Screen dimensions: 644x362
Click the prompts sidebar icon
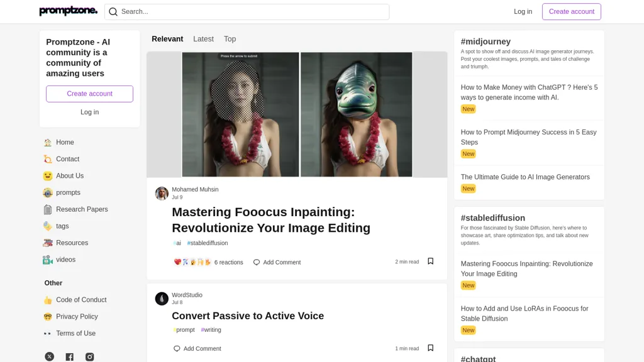pos(48,193)
